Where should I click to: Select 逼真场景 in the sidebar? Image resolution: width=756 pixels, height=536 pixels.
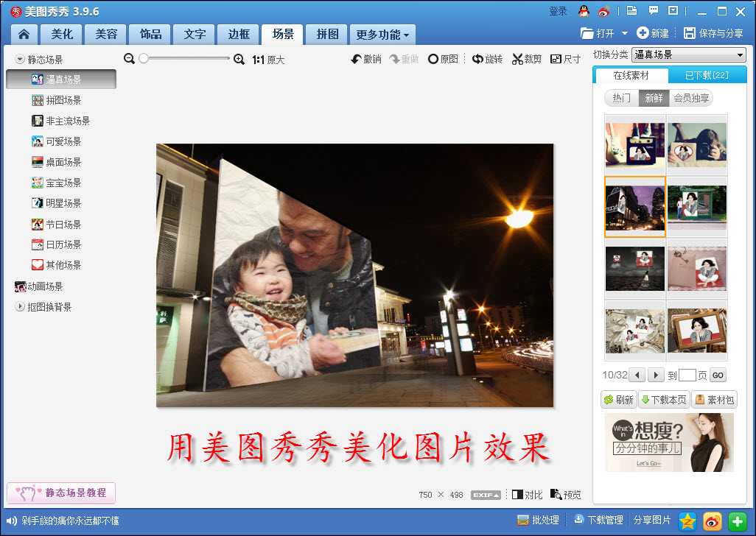61,80
